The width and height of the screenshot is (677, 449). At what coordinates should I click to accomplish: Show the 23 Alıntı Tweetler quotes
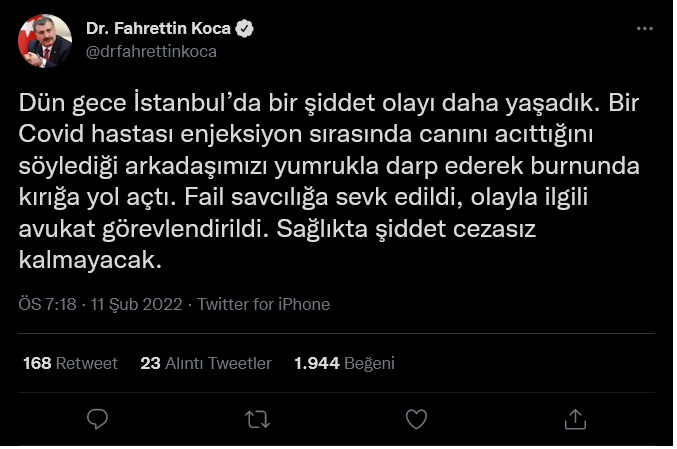[x=206, y=363]
